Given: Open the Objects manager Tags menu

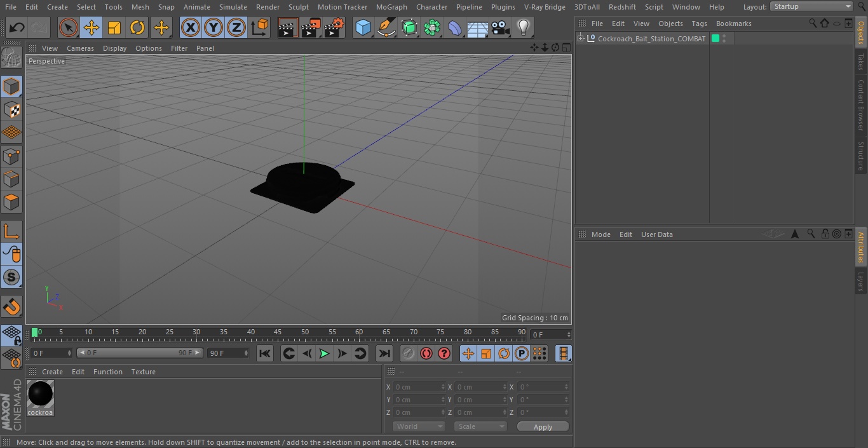Looking at the screenshot, I should pyautogui.click(x=699, y=24).
